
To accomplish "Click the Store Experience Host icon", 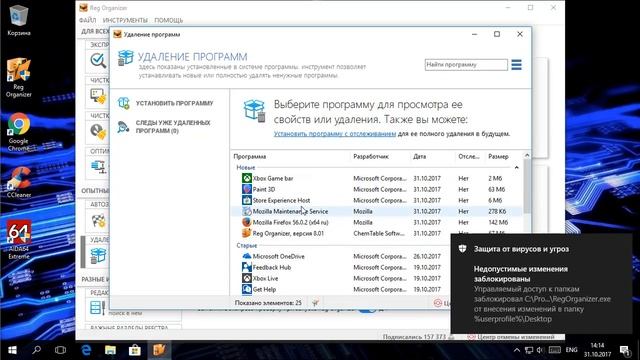I will [x=247, y=200].
